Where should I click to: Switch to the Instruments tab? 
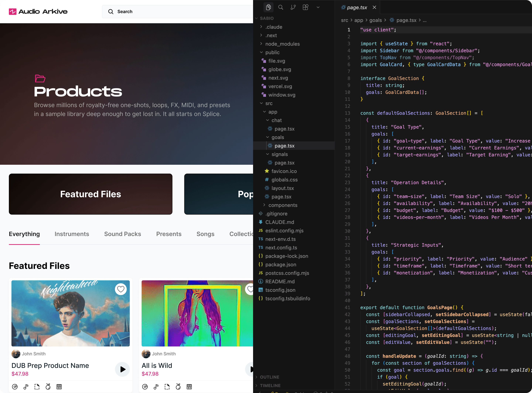coord(72,234)
